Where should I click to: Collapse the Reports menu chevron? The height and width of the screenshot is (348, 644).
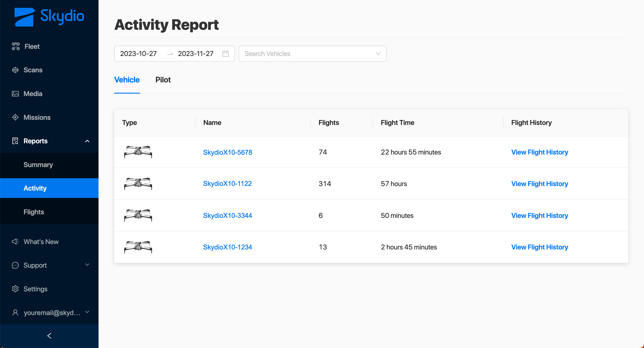[x=87, y=141]
